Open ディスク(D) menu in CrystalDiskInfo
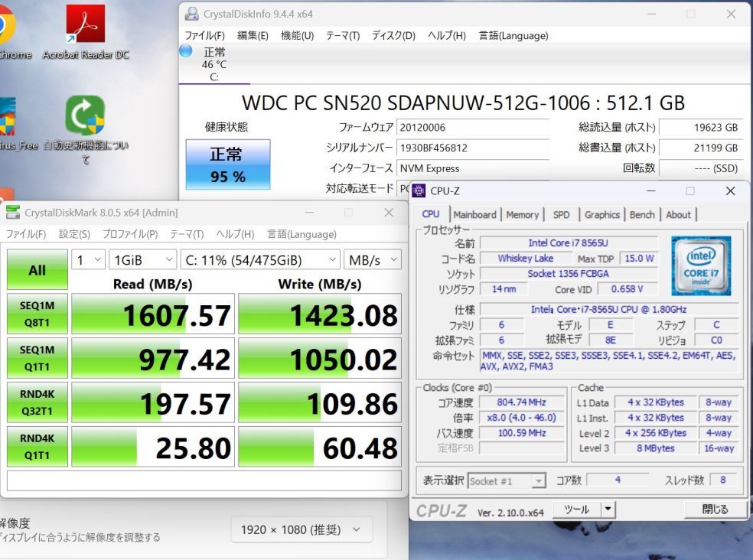 coord(394,35)
